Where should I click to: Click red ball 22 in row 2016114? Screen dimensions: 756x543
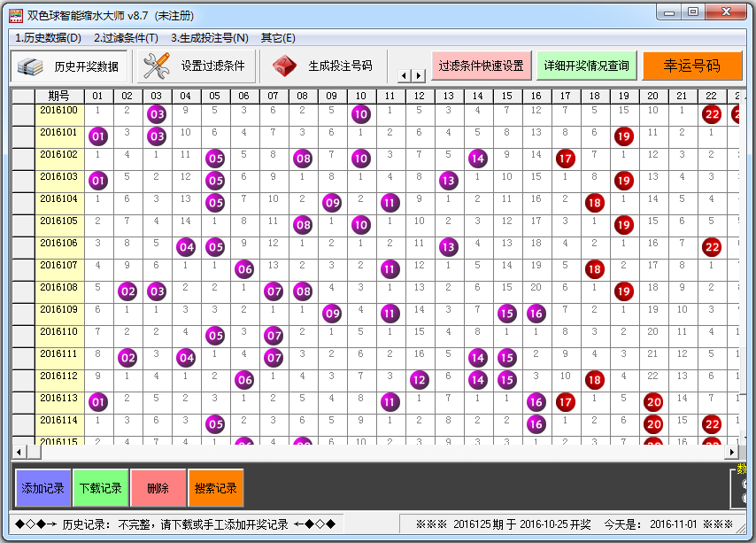click(x=712, y=425)
